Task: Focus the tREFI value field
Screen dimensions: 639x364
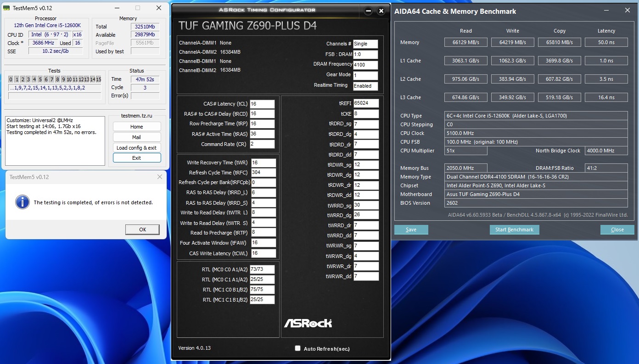Action: [x=366, y=103]
